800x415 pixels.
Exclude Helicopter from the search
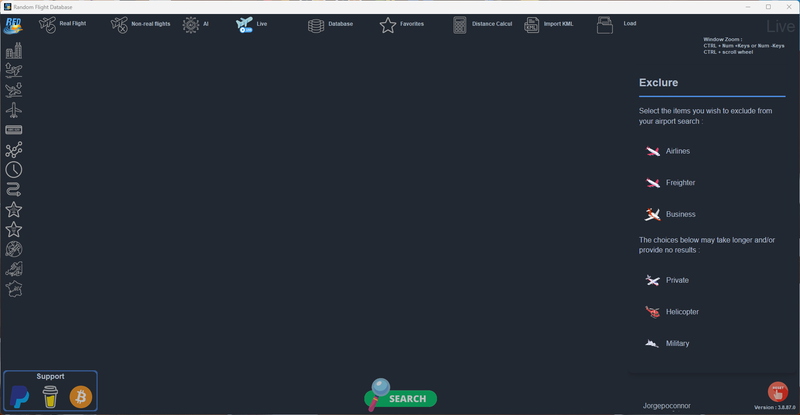(x=653, y=312)
